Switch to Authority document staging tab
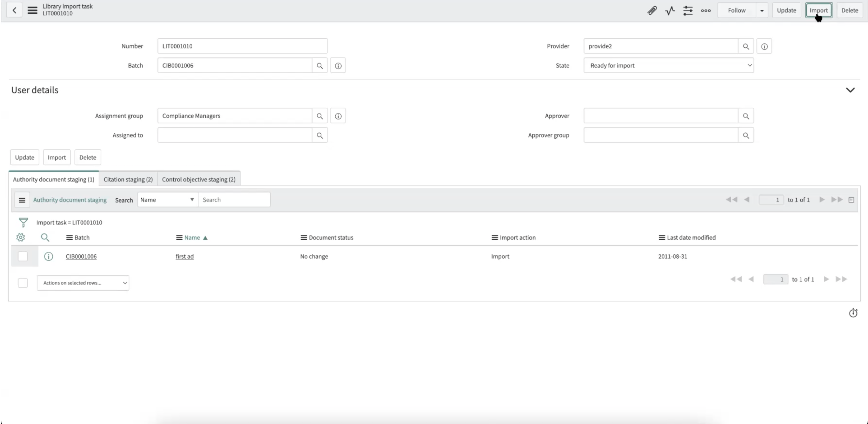Viewport: 868px width, 424px height. (x=54, y=179)
